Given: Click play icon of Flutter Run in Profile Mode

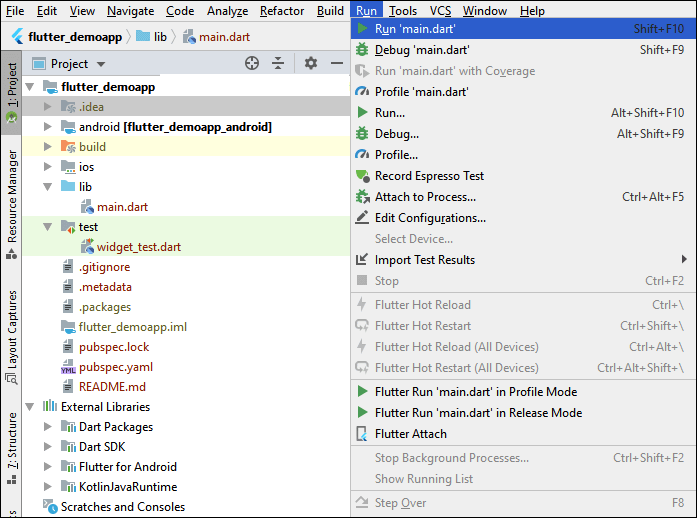Looking at the screenshot, I should pos(362,391).
